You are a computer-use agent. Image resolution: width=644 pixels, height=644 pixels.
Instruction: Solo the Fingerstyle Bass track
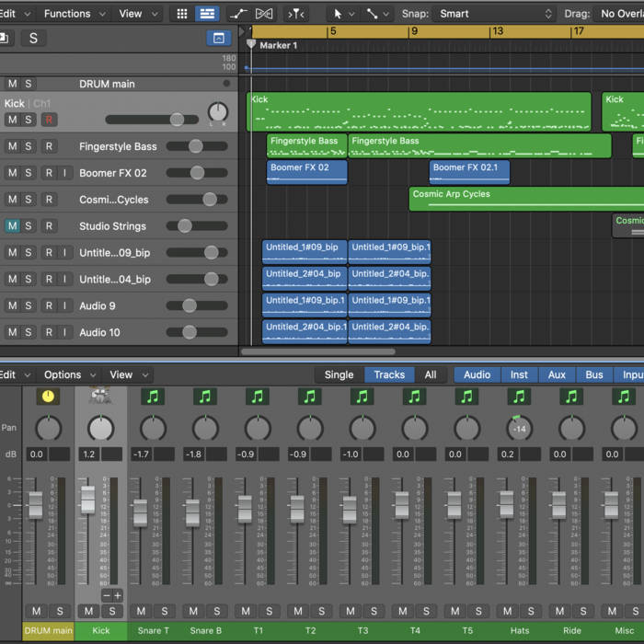(x=29, y=146)
